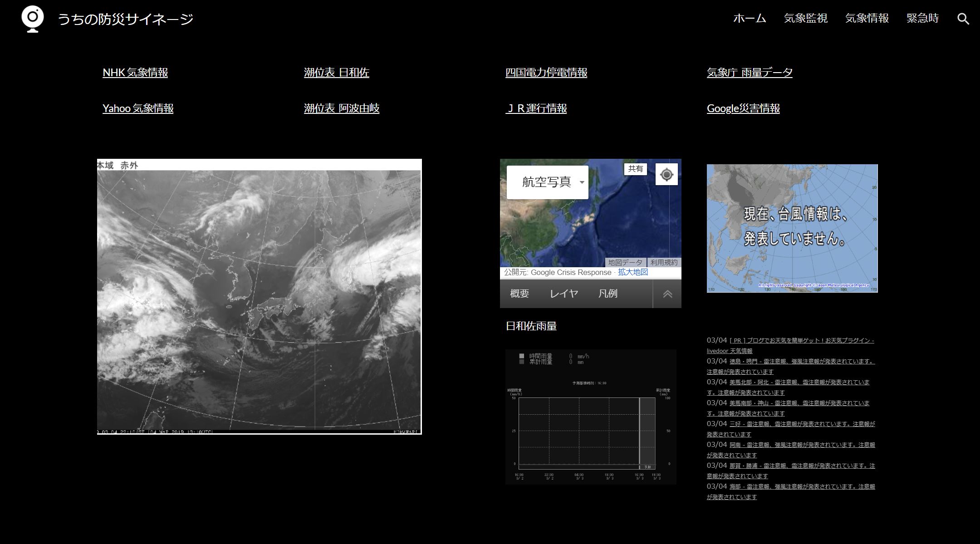
Task: Open the 航空写真 map type dropdown
Action: (x=548, y=182)
